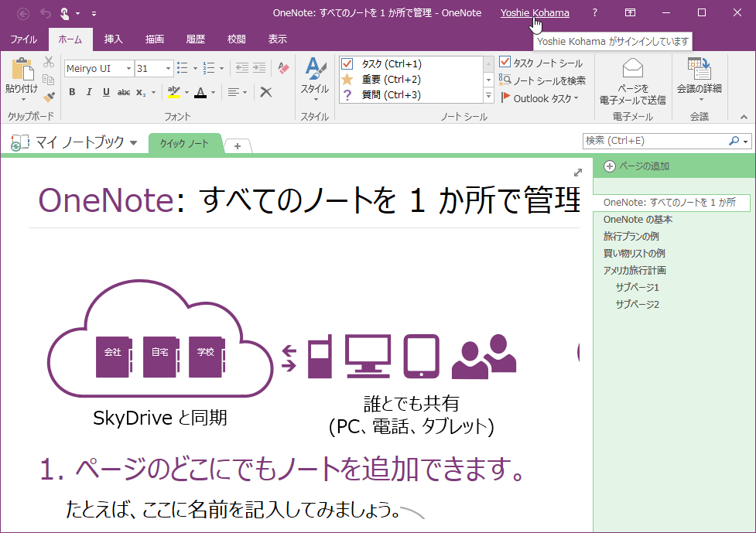Open the 挿入 ribbon tab
The height and width of the screenshot is (533, 756).
point(113,39)
